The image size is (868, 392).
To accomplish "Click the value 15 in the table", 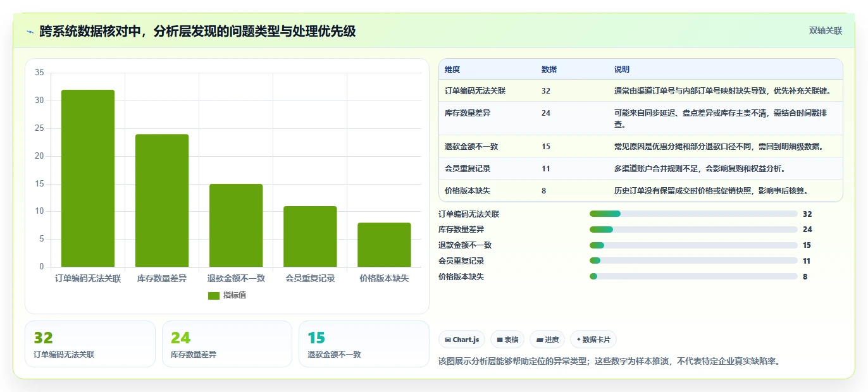I will 546,147.
